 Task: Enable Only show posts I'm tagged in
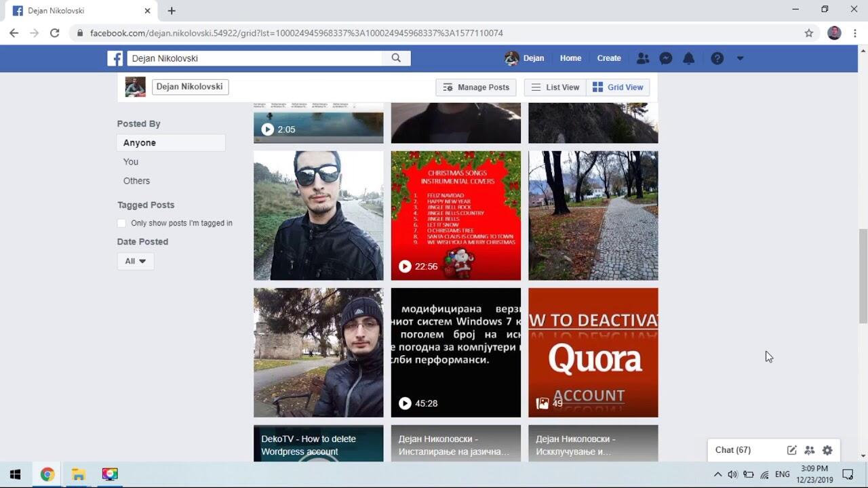pyautogui.click(x=122, y=223)
